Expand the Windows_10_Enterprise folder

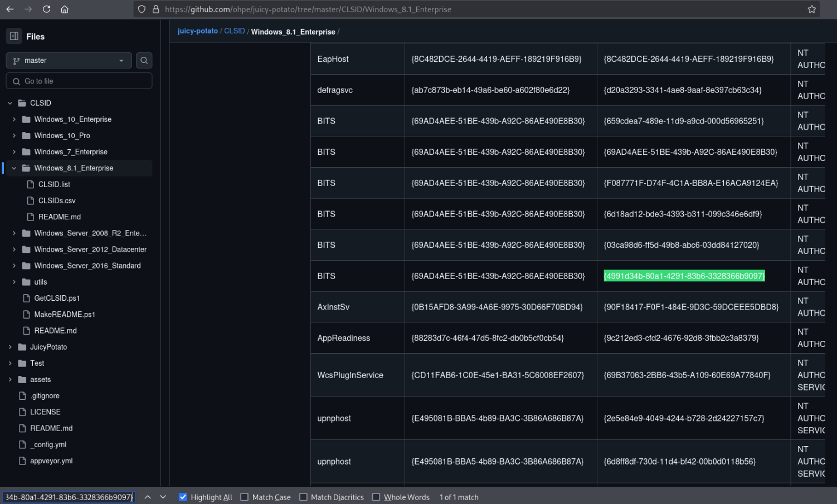pyautogui.click(x=14, y=119)
